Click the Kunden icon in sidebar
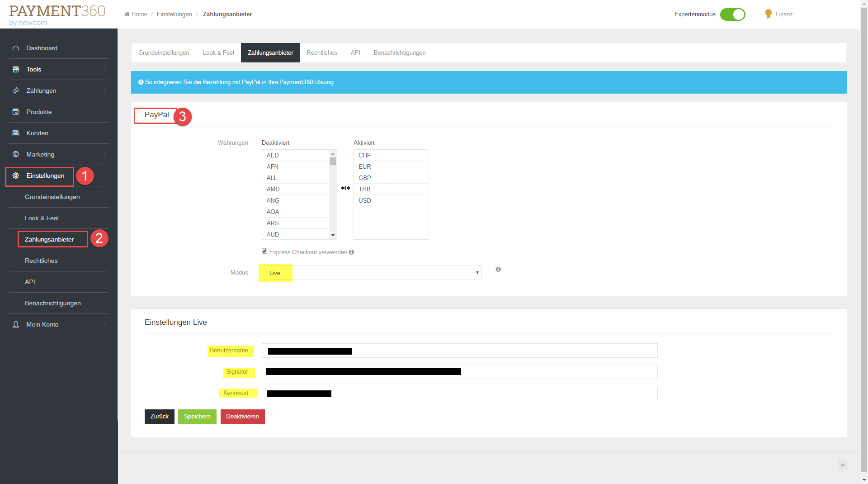 pos(16,133)
